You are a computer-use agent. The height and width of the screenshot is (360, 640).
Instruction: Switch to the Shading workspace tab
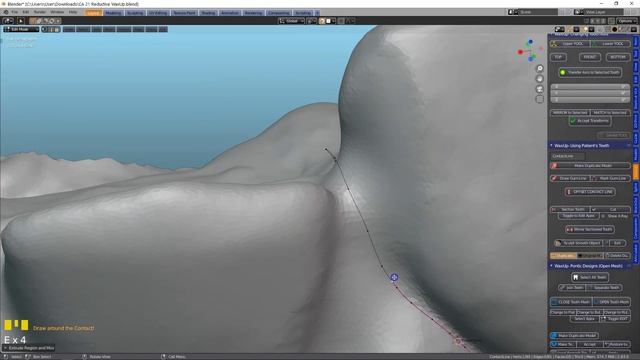click(x=208, y=13)
